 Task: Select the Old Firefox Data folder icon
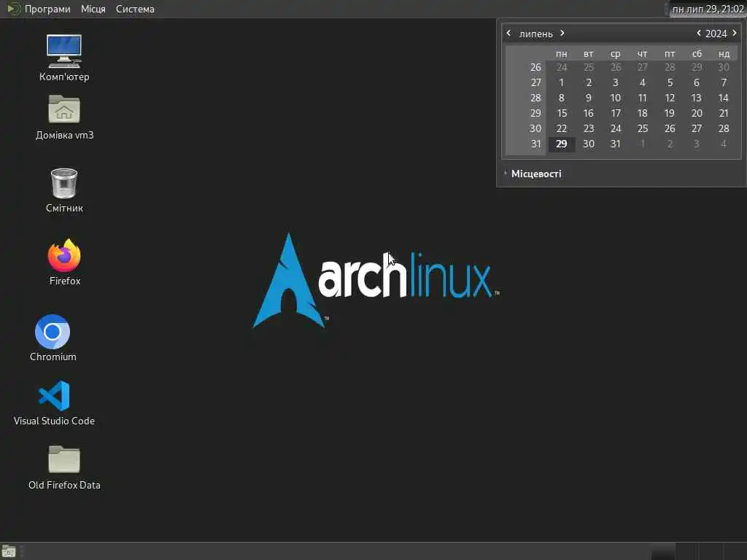click(x=64, y=467)
